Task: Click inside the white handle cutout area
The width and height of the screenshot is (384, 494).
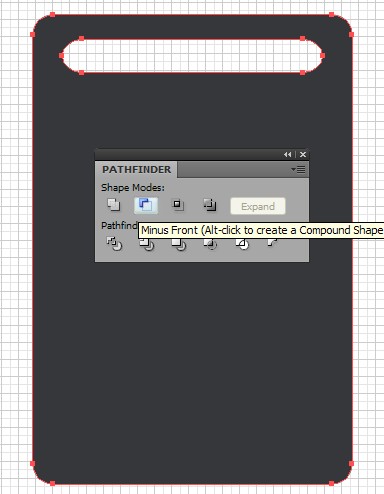Action: tap(192, 56)
